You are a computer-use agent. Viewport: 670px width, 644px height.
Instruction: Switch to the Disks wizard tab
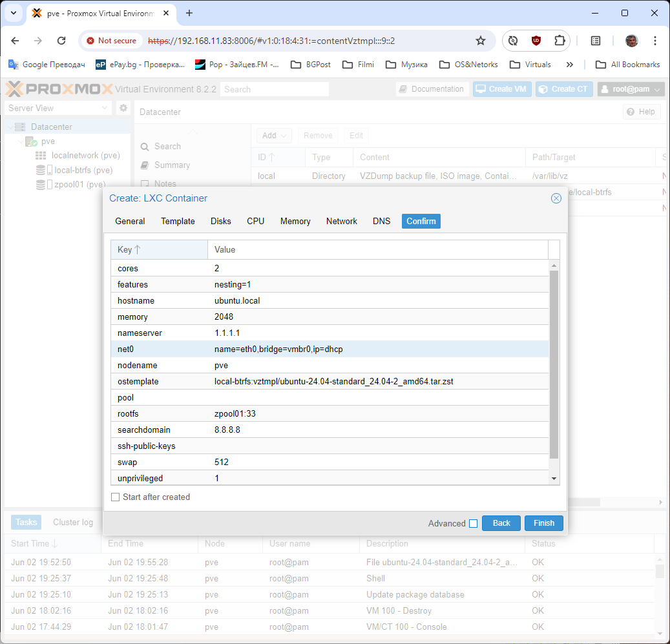click(x=221, y=221)
